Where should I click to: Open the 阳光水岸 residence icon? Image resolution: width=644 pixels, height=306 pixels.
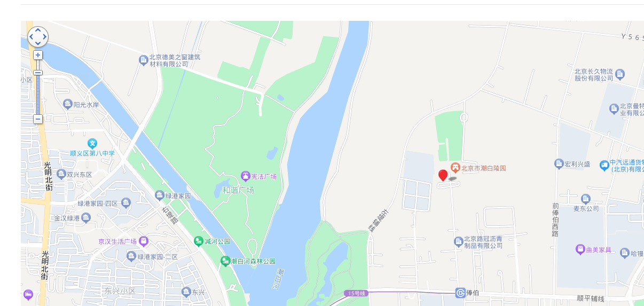pos(67,104)
